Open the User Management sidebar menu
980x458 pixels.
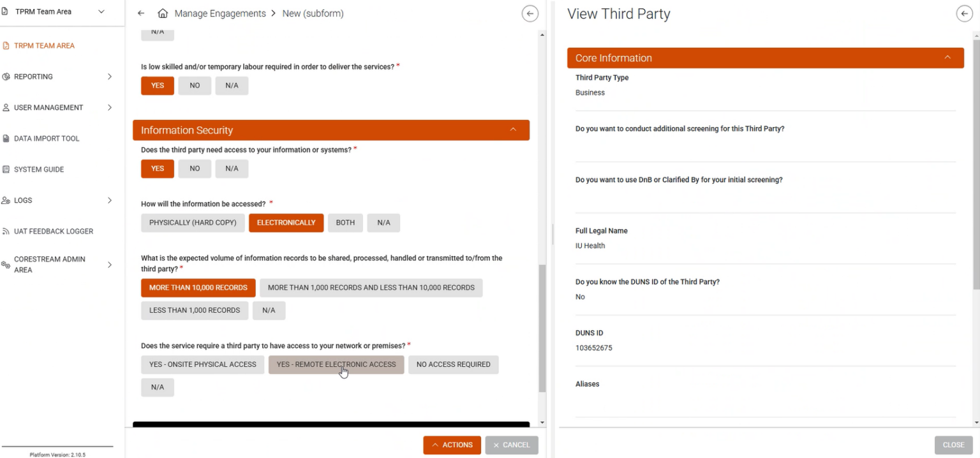point(6,107)
